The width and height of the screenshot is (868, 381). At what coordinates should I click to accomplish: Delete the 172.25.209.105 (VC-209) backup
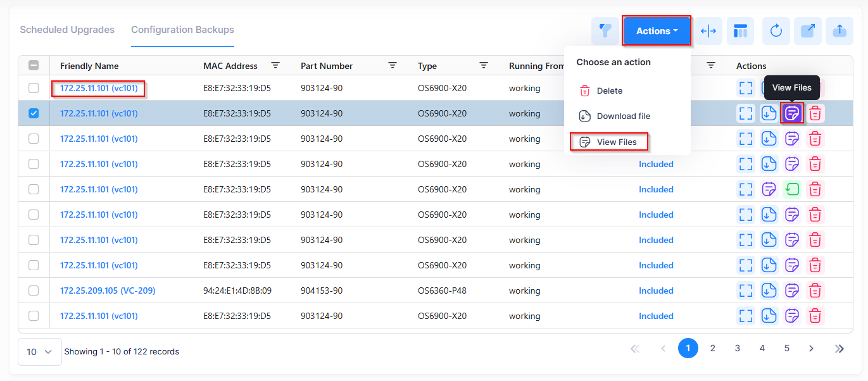(815, 290)
